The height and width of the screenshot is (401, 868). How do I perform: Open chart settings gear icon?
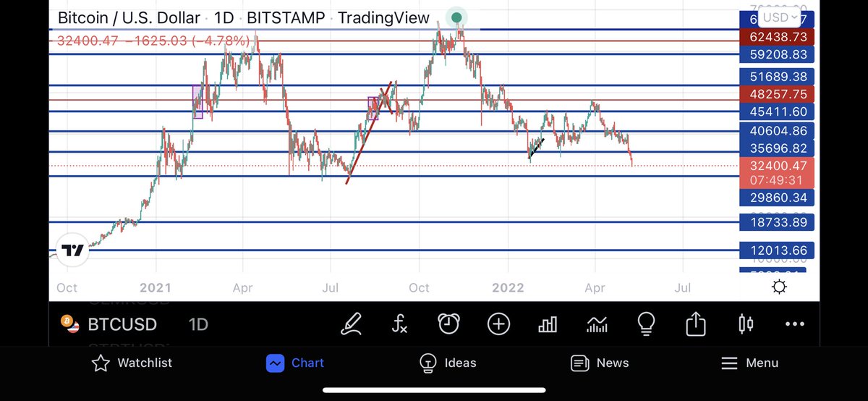(x=779, y=287)
